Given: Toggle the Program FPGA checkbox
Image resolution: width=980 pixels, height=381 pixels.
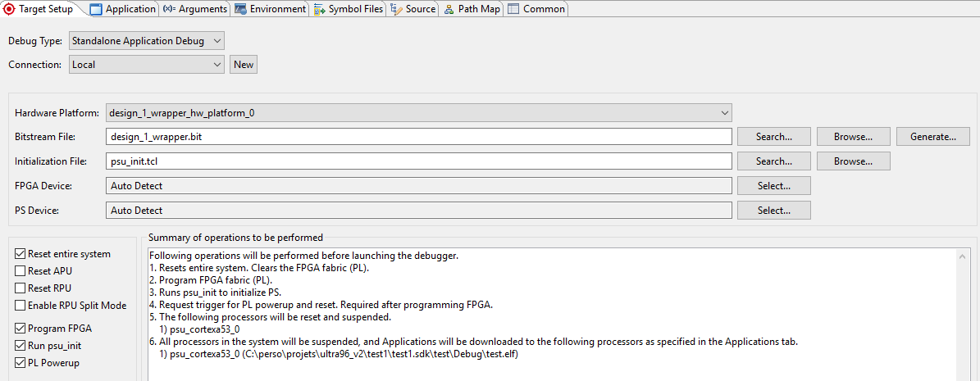Looking at the screenshot, I should pos(21,329).
